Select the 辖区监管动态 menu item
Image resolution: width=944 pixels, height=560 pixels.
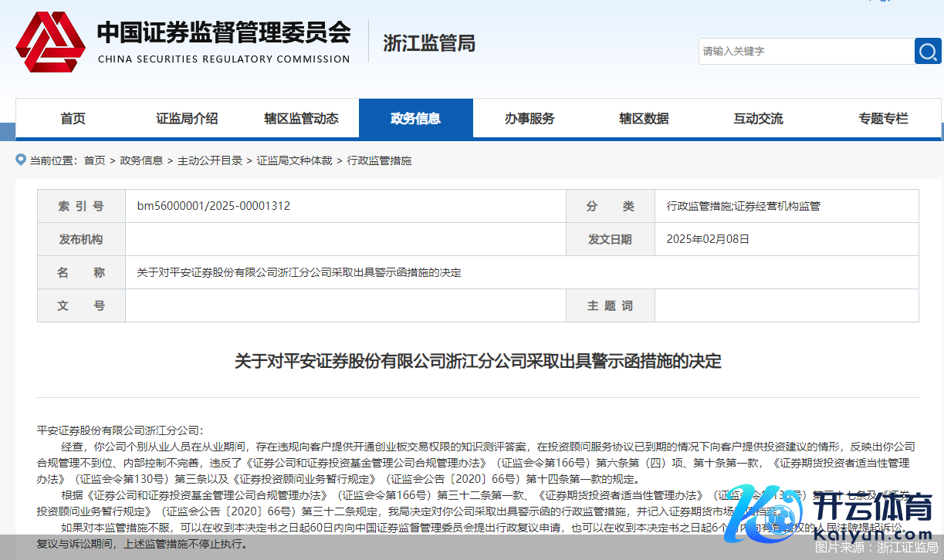point(300,118)
